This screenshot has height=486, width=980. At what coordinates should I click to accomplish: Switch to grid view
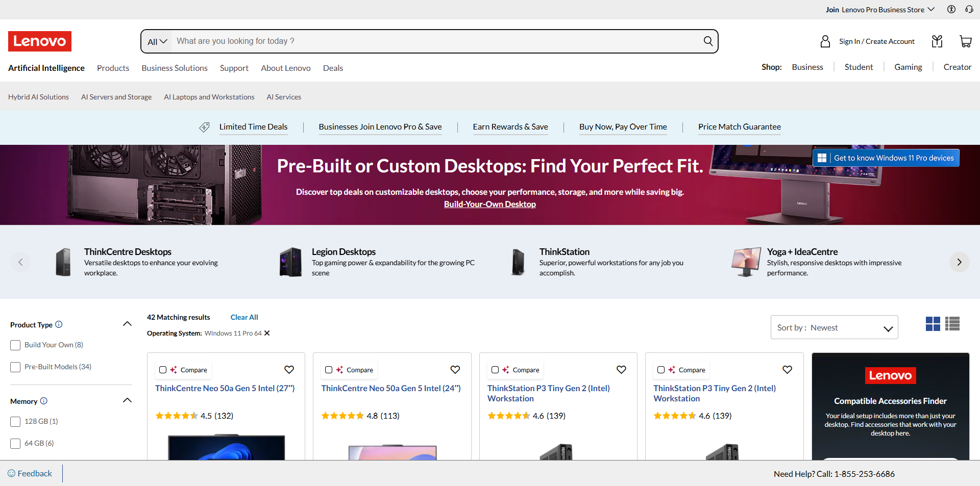[x=933, y=324]
